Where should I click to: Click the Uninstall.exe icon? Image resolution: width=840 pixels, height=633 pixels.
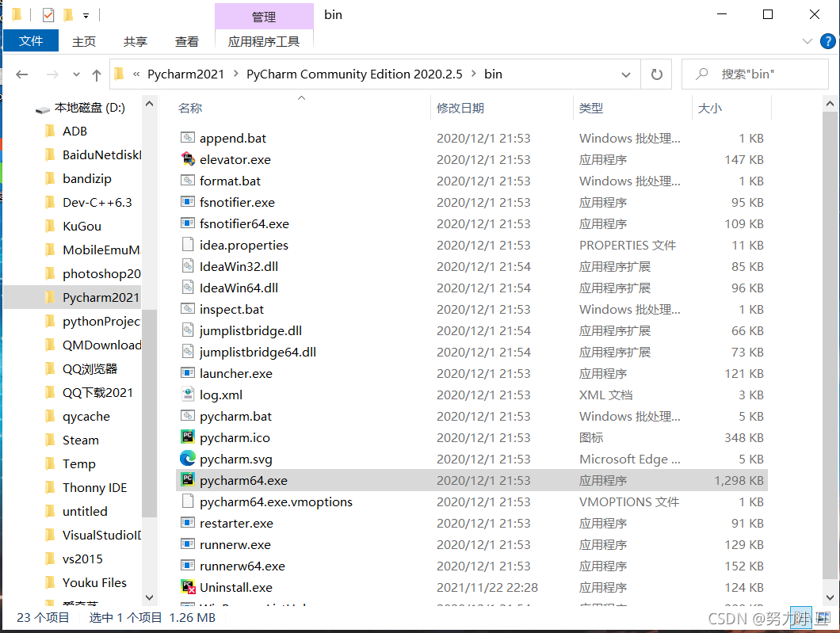point(188,587)
